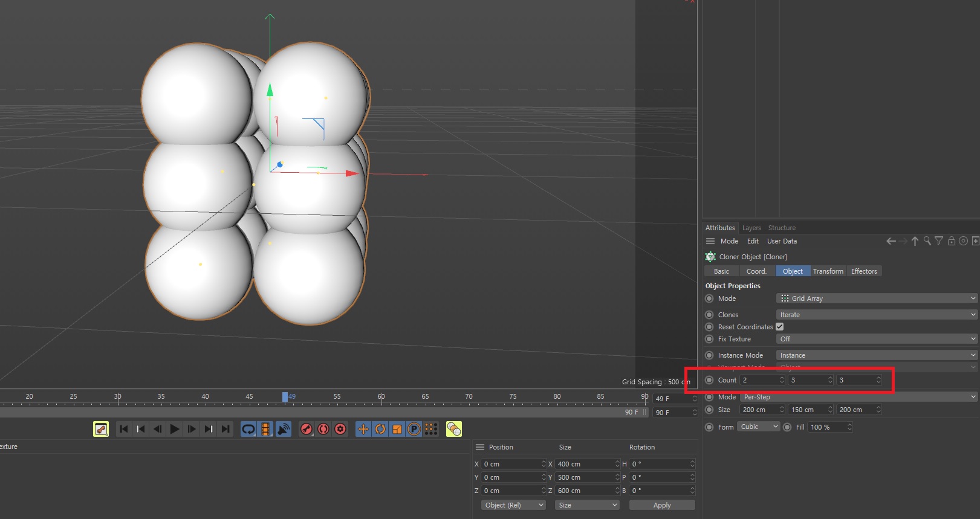Open the Clones Iterate dropdown
This screenshot has width=980, height=519.
[877, 315]
